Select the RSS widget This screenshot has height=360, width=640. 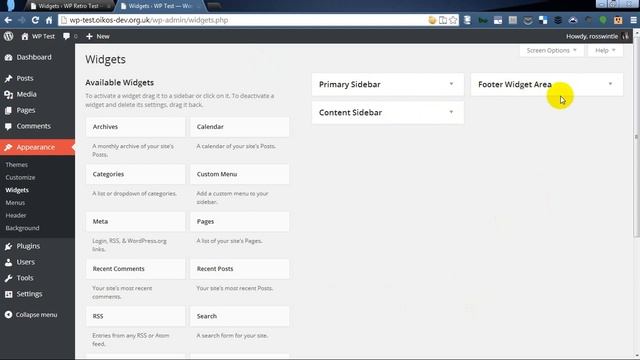point(136,316)
